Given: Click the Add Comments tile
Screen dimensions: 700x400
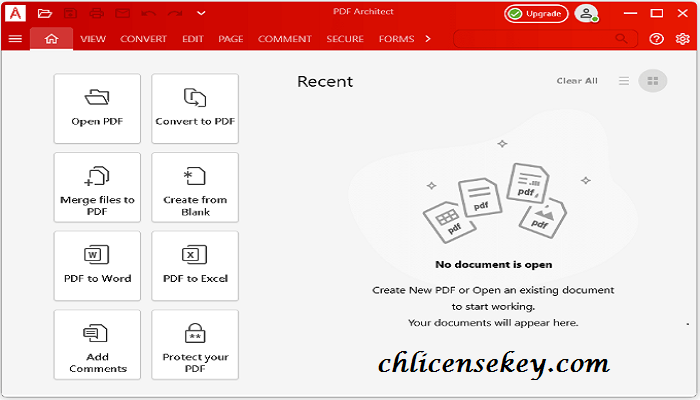Looking at the screenshot, I should point(97,345).
